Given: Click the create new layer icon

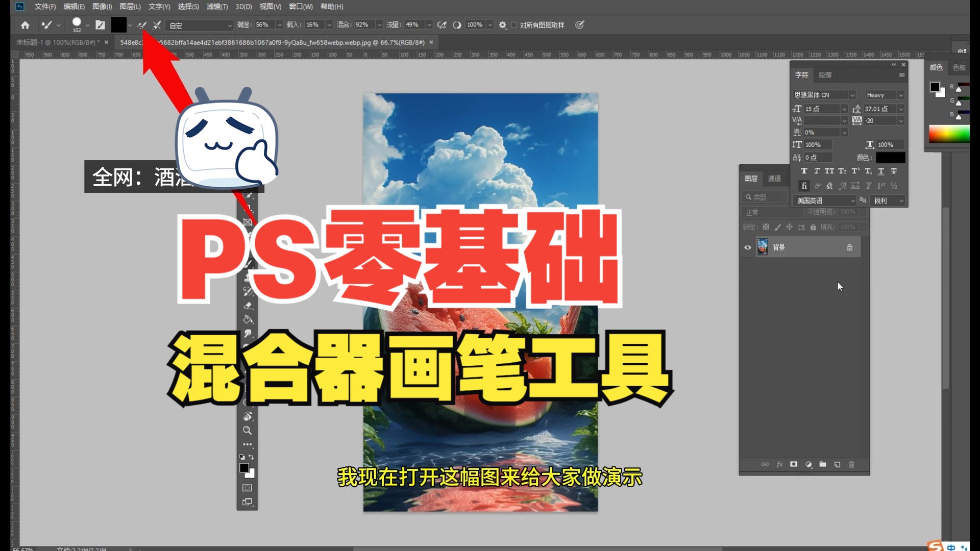Looking at the screenshot, I should click(x=838, y=464).
